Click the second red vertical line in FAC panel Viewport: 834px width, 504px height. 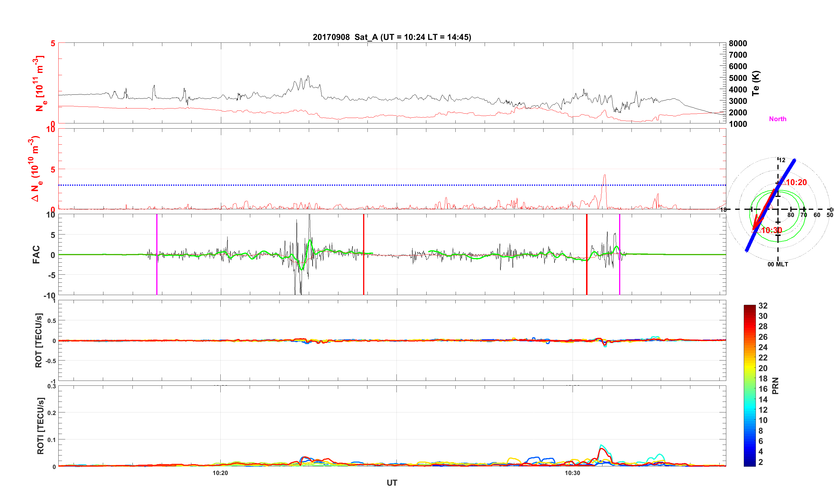tap(587, 277)
